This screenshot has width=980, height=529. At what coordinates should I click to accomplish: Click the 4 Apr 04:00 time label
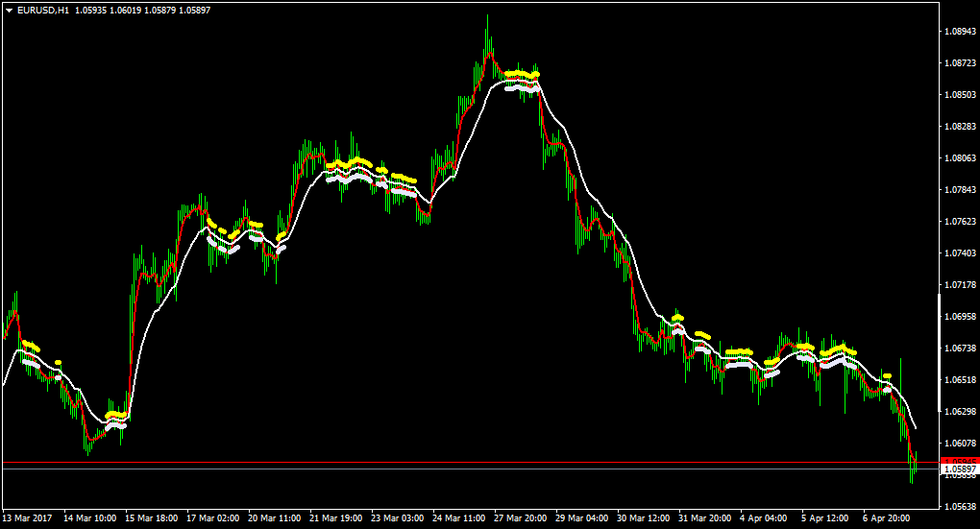[763, 518]
